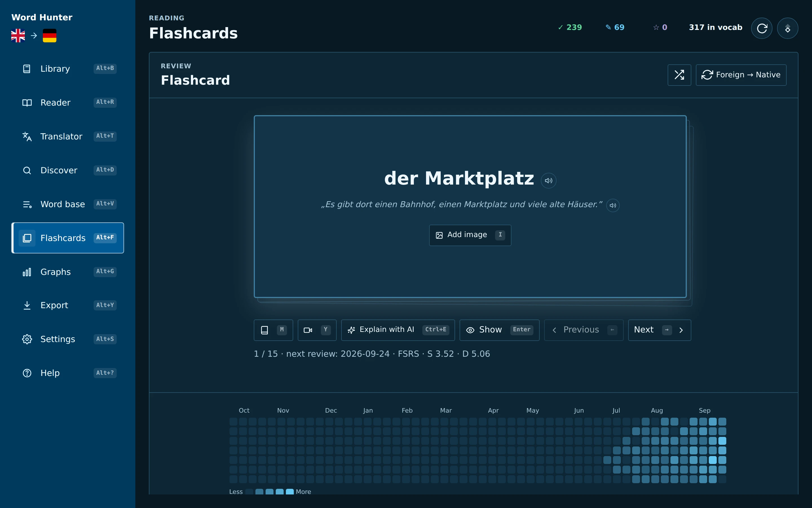Go to Previous flashcard
The width and height of the screenshot is (812, 508).
coord(584,330)
